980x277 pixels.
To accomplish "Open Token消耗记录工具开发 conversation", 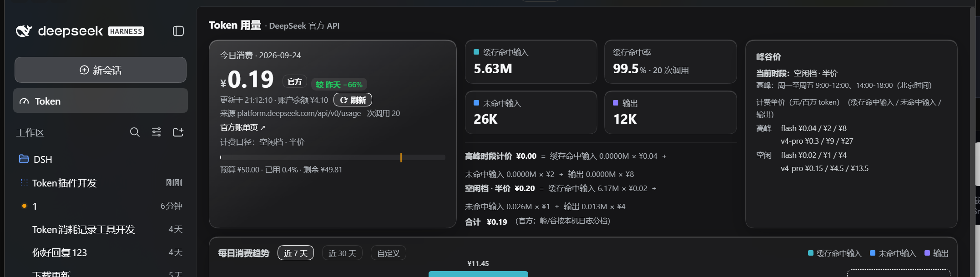I will coord(101,229).
